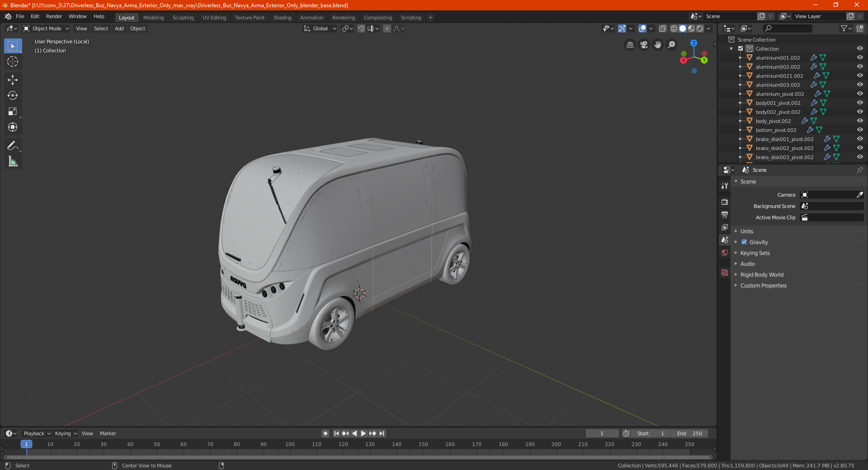Toggle the Gravity checkbox
Image resolution: width=868 pixels, height=470 pixels.
[x=744, y=242]
